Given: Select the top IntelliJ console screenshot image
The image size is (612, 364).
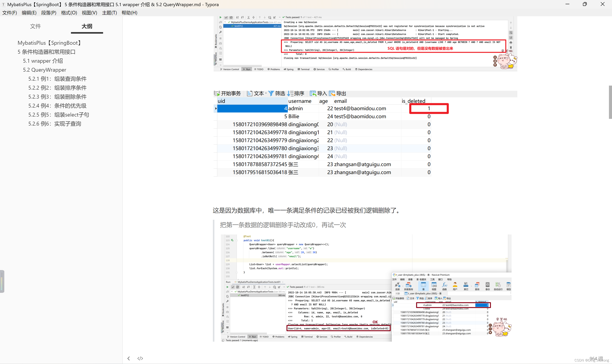Looking at the screenshot, I should (x=365, y=44).
